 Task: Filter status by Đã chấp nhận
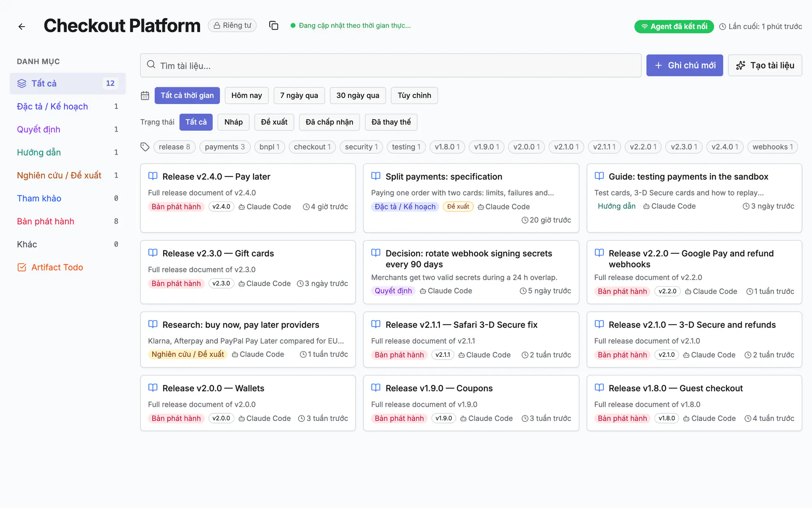(329, 122)
